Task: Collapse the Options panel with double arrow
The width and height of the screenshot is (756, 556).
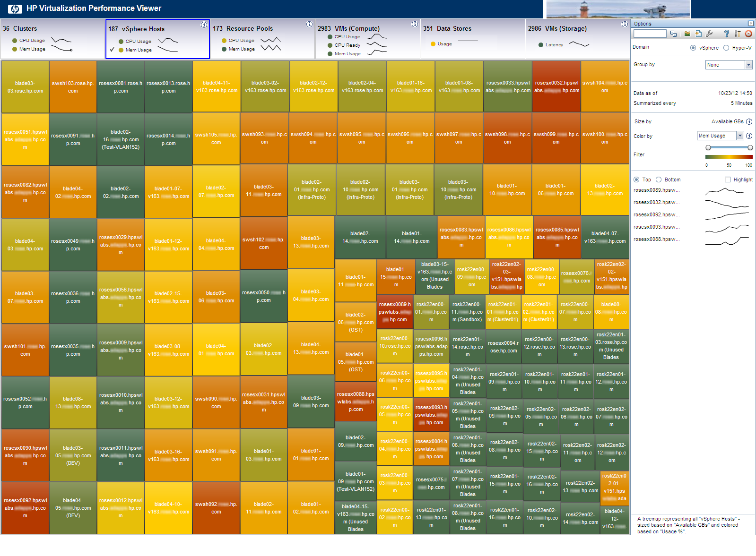Action: pyautogui.click(x=751, y=24)
